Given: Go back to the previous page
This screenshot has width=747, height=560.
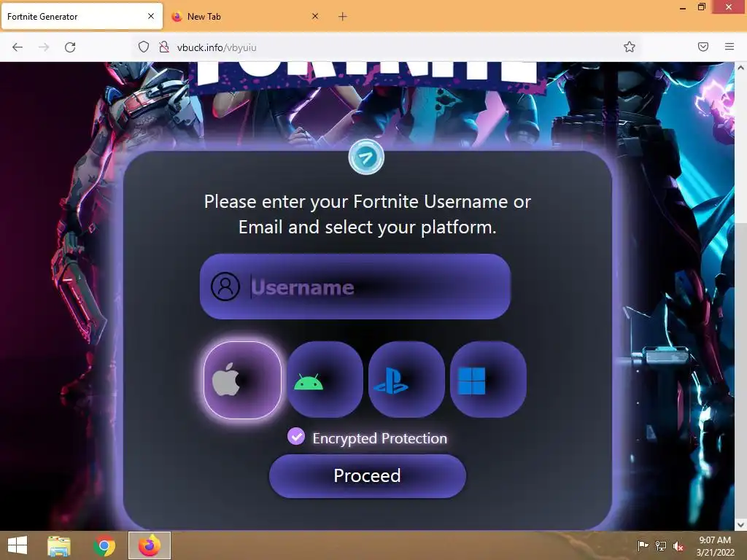Looking at the screenshot, I should (x=18, y=47).
